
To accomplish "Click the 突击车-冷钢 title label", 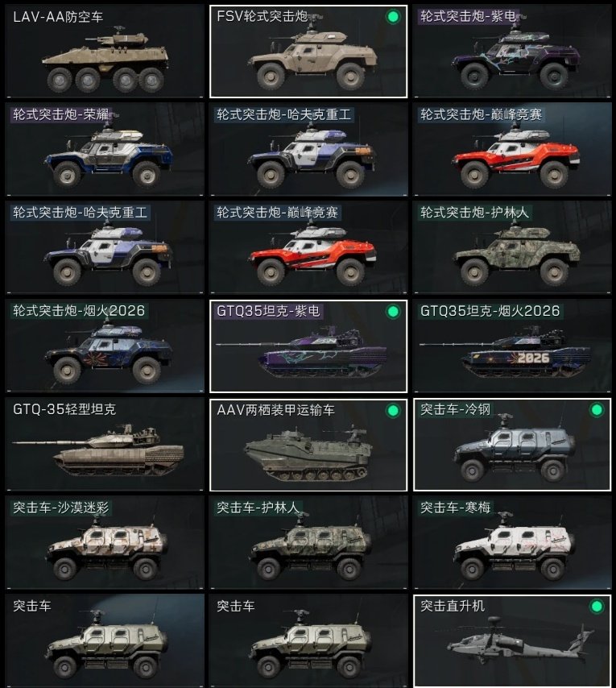I will [455, 409].
